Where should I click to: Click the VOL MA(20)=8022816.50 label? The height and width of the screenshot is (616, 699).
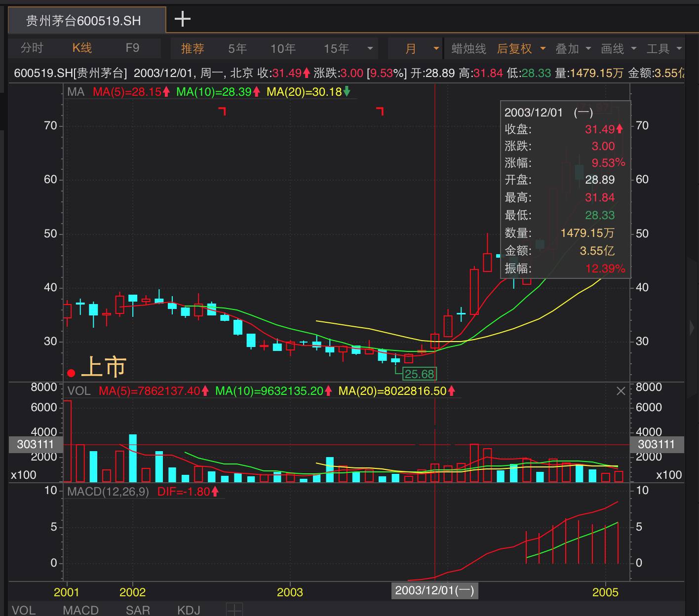coord(397,391)
